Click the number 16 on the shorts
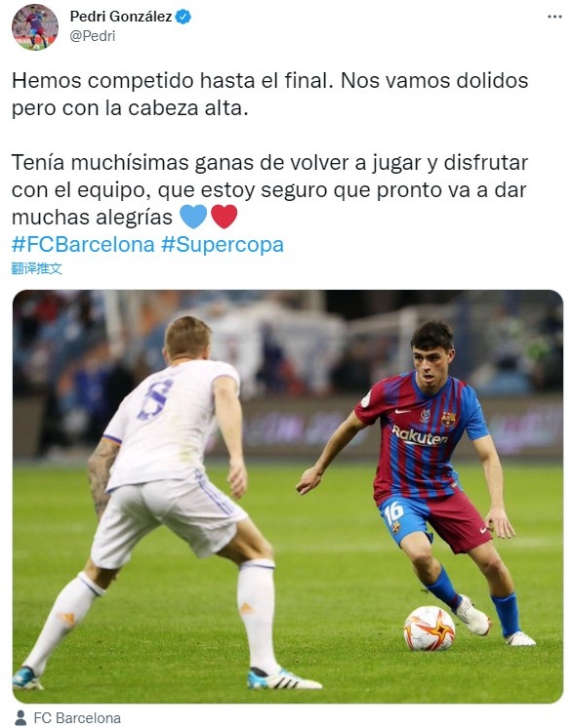 click(x=393, y=511)
